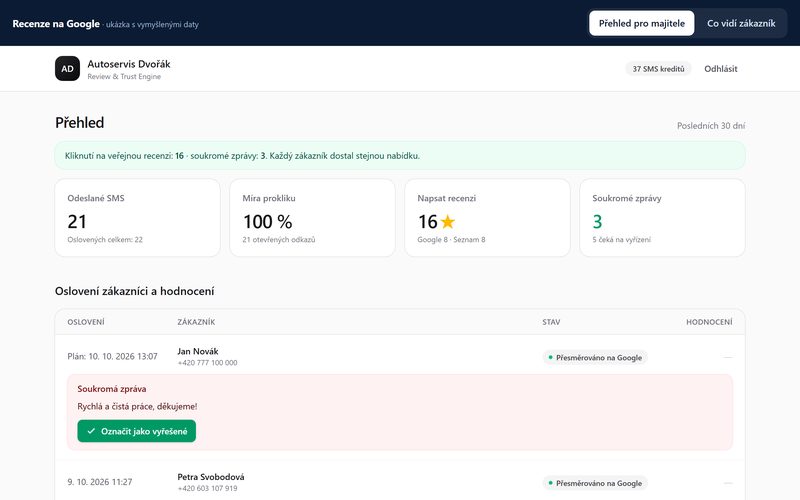Screen dimensions: 800x500
Task: Click the Oslovených celkem: 22 text
Action: click(105, 239)
